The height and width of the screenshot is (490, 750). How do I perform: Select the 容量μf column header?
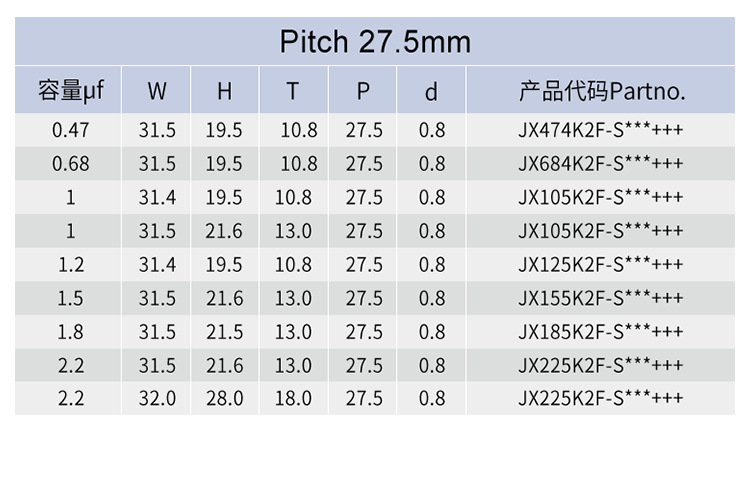[x=70, y=91]
